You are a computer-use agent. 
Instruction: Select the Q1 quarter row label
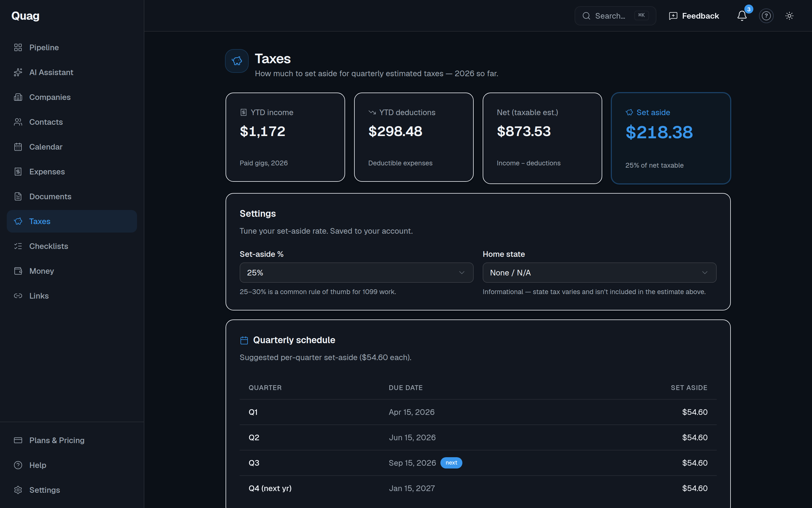tap(253, 412)
